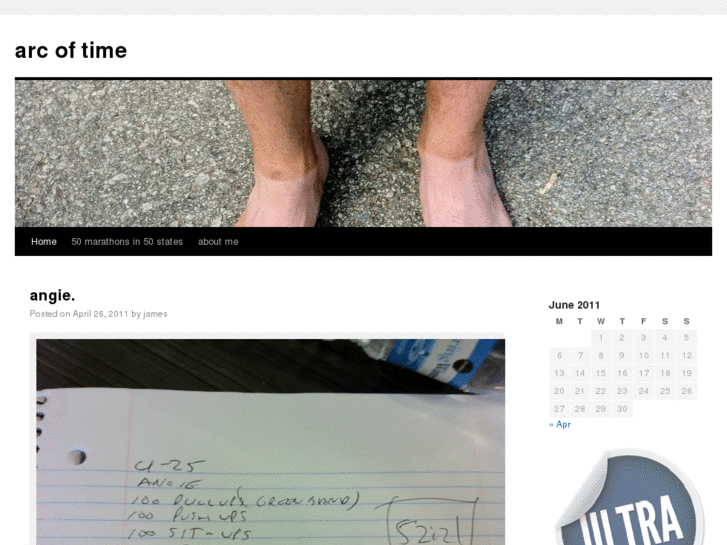This screenshot has height=545, width=727.
Task: Open the angie. post title
Action: click(x=52, y=295)
